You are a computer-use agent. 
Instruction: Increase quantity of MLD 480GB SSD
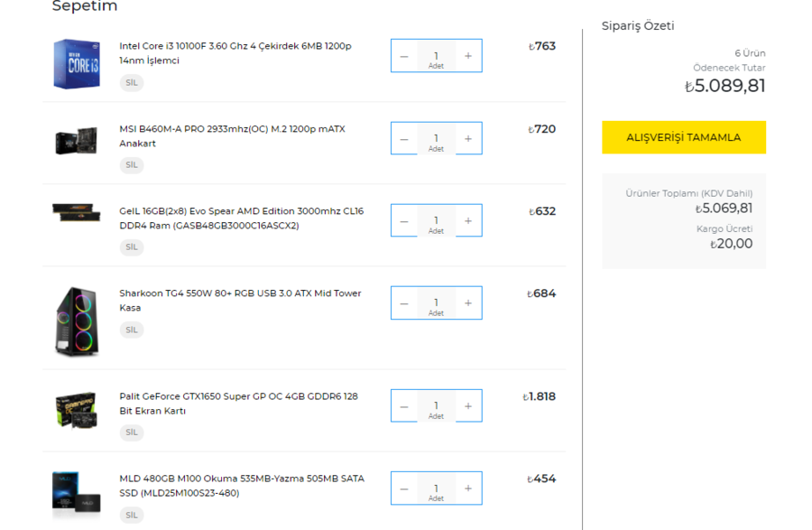point(467,488)
